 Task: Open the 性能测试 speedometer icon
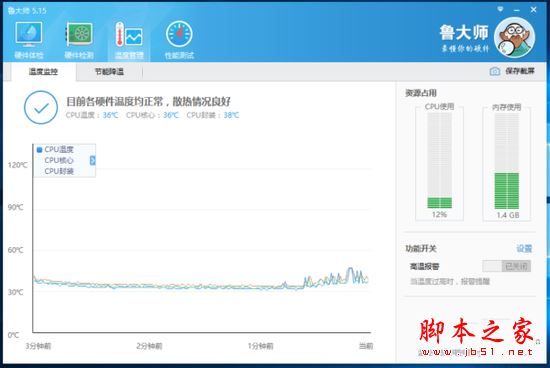tap(179, 40)
